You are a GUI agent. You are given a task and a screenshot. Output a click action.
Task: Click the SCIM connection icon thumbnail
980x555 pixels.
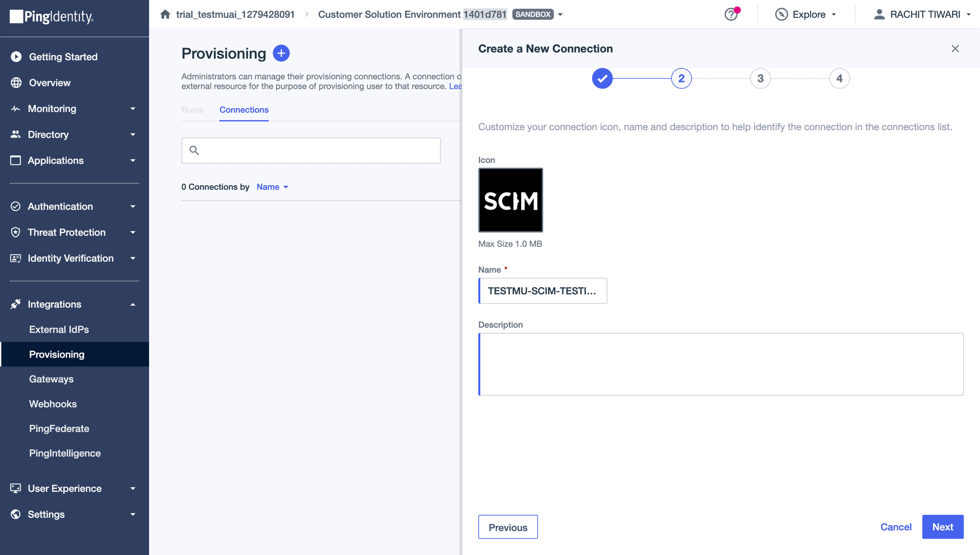[x=510, y=200]
